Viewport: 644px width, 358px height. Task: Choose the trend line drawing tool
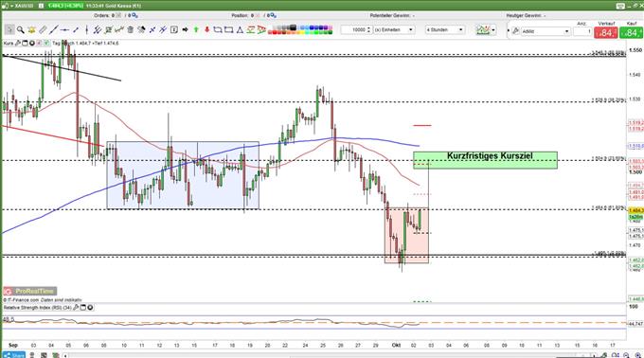tap(53, 29)
